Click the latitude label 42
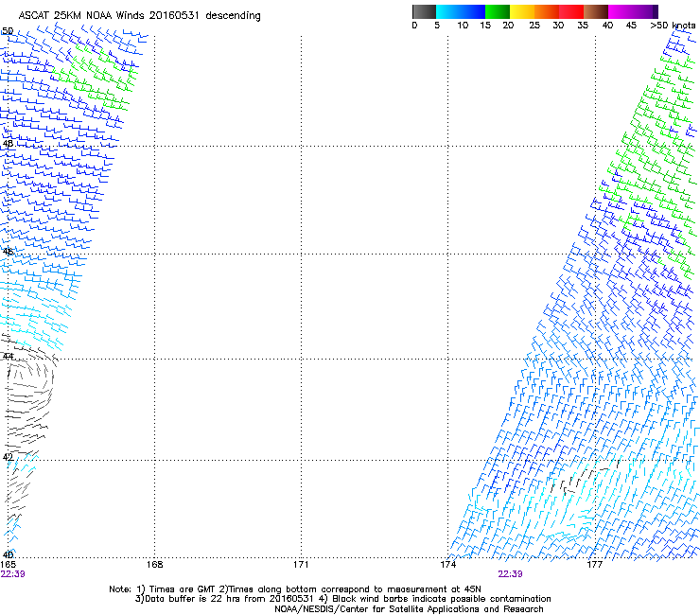The width and height of the screenshot is (700, 615). click(x=8, y=457)
